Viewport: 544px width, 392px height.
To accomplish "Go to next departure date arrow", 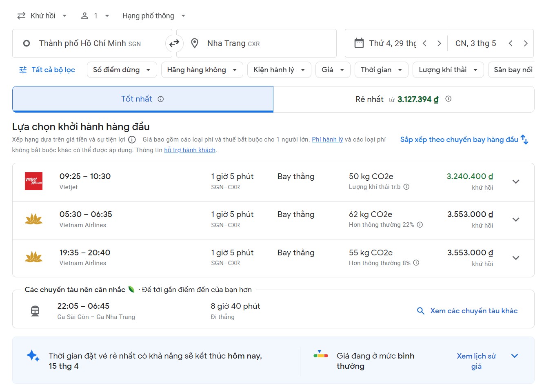I will pyautogui.click(x=439, y=43).
